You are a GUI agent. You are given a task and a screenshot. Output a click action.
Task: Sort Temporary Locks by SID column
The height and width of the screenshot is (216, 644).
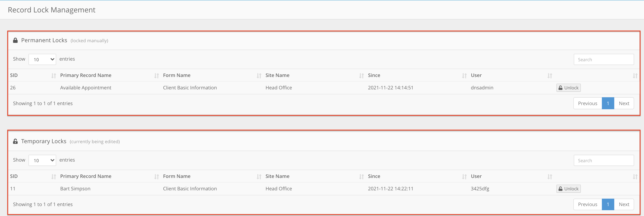[x=33, y=176]
